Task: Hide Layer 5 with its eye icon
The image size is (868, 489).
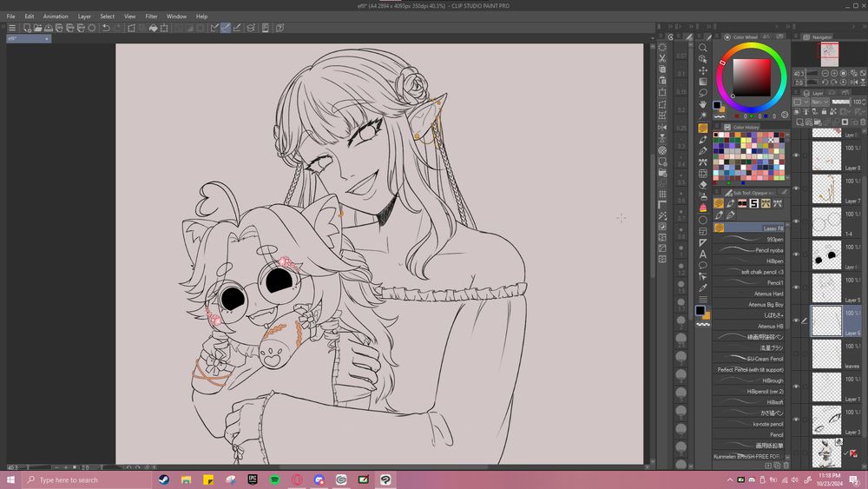Action: (x=796, y=287)
